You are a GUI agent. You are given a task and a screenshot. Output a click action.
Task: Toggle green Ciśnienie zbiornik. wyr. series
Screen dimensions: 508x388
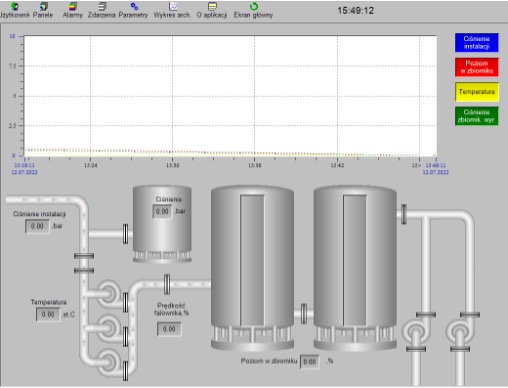tap(477, 116)
